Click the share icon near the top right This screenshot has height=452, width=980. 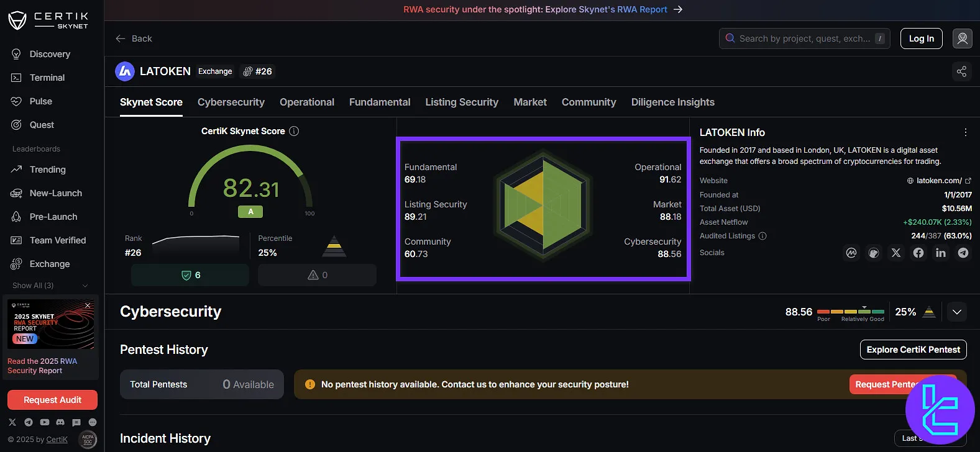point(961,71)
